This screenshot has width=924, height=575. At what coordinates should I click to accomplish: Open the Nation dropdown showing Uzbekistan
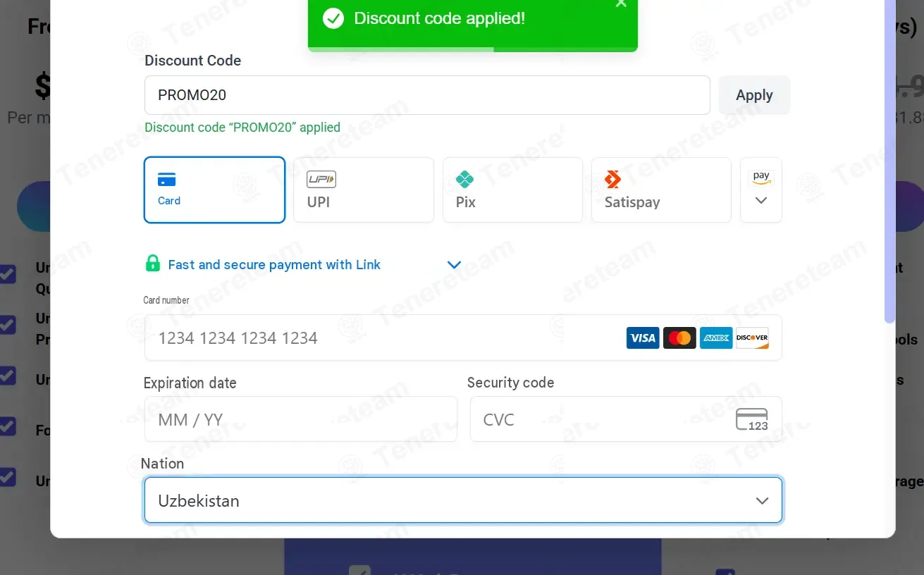(x=463, y=500)
